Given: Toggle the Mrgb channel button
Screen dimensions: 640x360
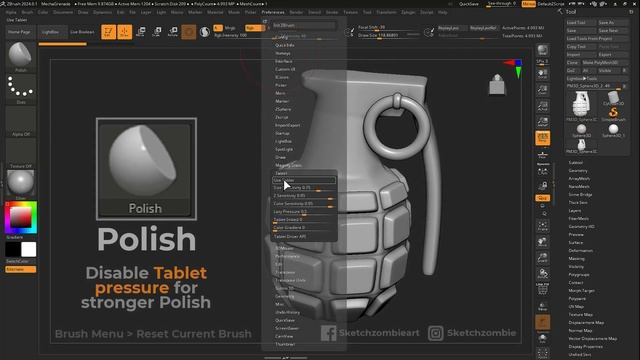Looking at the screenshot, I should point(230,28).
